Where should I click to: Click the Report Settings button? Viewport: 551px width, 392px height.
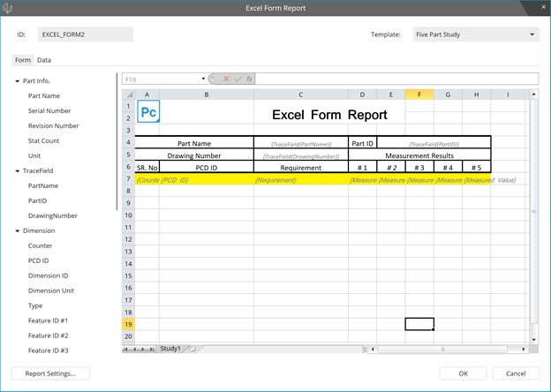tap(50, 373)
